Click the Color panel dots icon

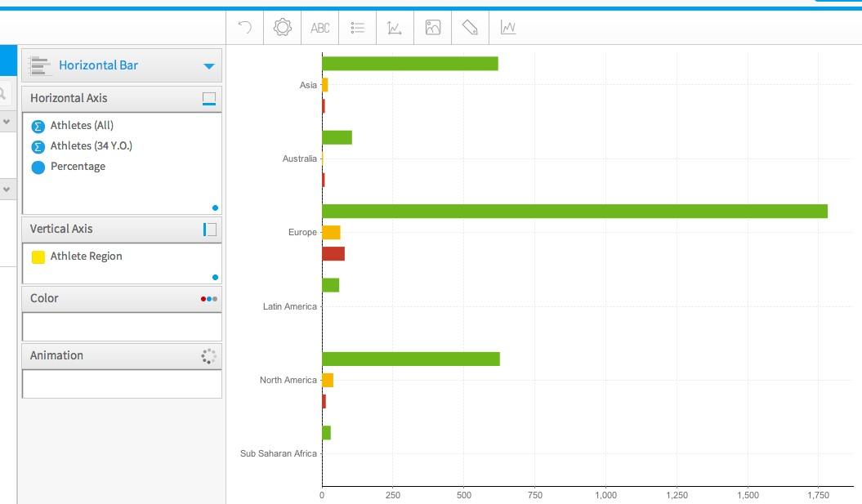[209, 299]
